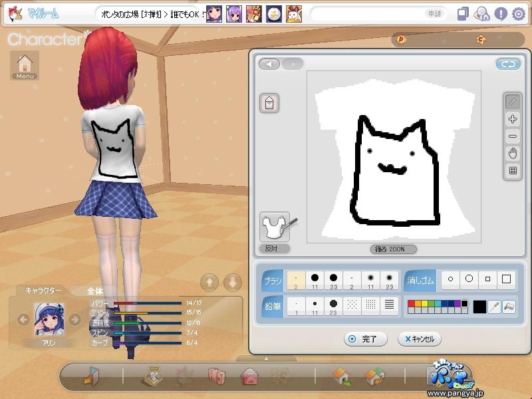Pick the red swatch in the color palette
Image resolution: width=532 pixels, height=399 pixels.
pos(411,304)
